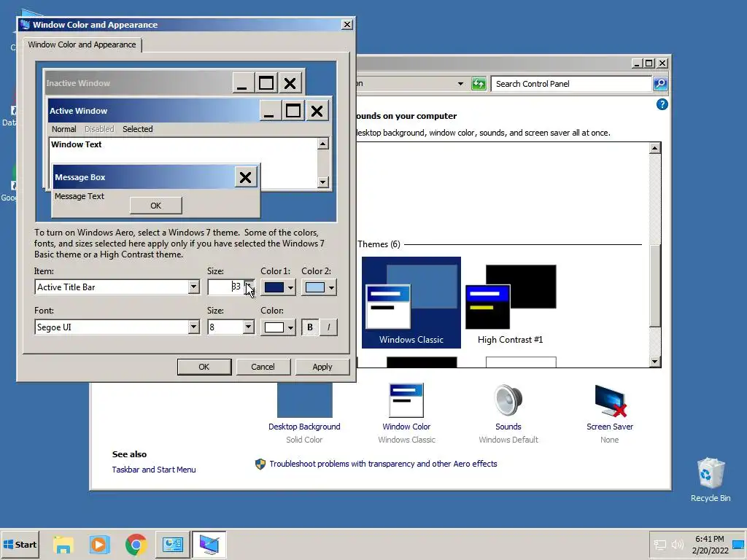
Task: Click the Normal menu item in preview
Action: (64, 129)
